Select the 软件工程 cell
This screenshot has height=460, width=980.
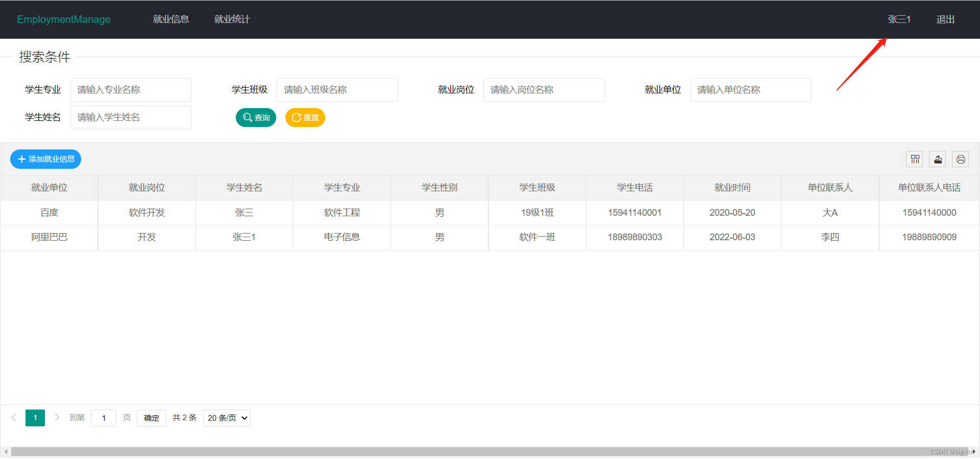point(342,213)
